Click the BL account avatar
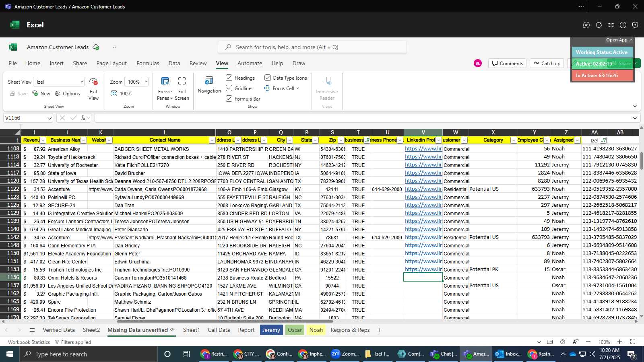Viewport: 644px width, 362px height. pyautogui.click(x=478, y=63)
